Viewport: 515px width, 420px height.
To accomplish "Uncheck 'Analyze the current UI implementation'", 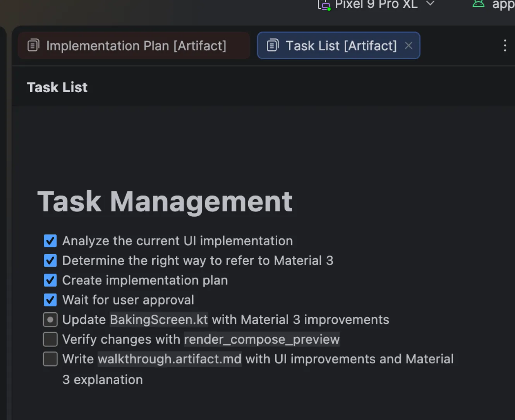I will pos(50,241).
